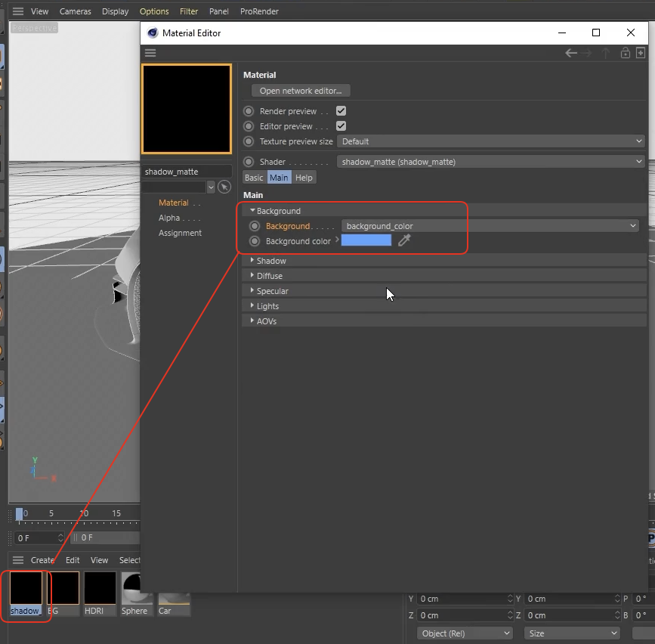Image resolution: width=655 pixels, height=644 pixels.
Task: Open the Options menu
Action: click(154, 11)
